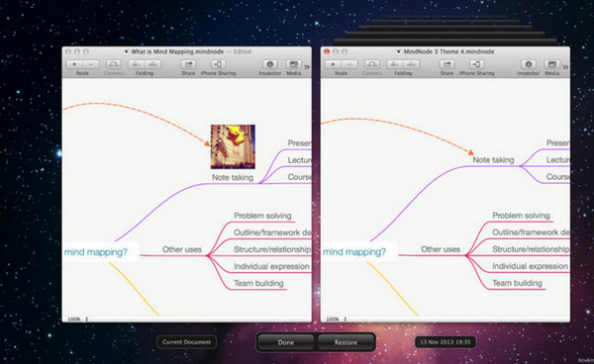Remove a node with the minus button in the left window

point(91,64)
